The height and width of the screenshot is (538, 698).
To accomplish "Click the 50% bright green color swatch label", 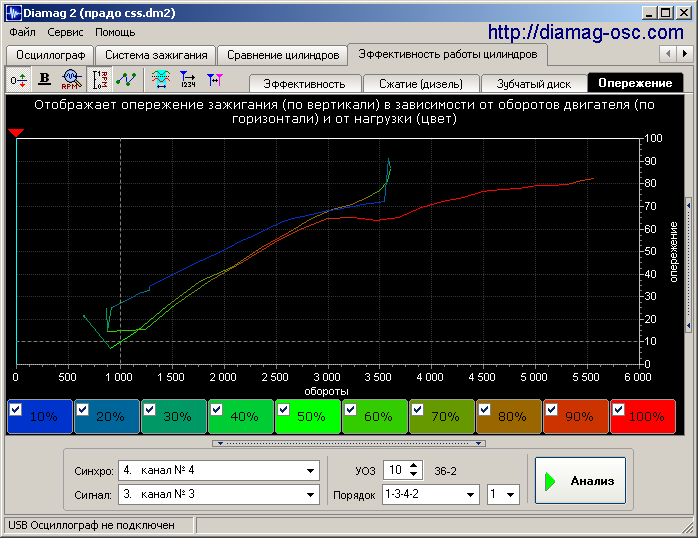I will [311, 417].
